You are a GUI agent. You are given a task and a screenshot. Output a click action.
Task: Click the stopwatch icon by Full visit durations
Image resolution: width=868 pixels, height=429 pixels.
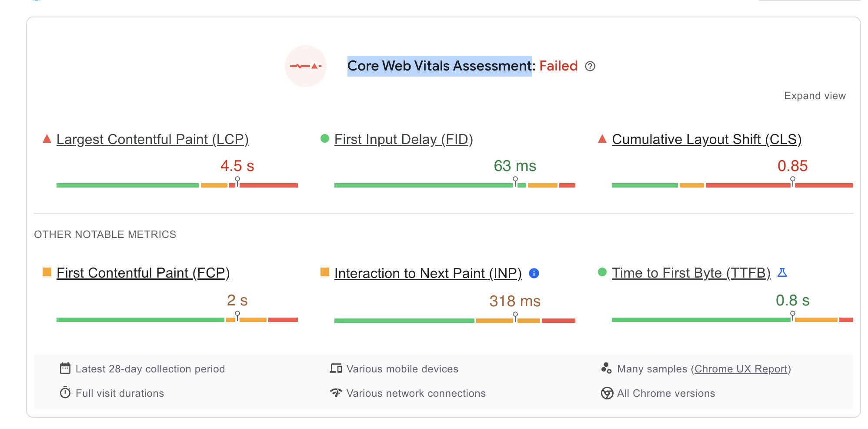(x=65, y=393)
